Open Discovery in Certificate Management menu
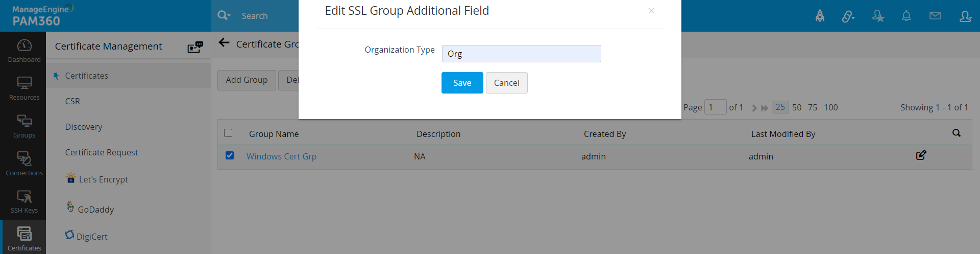Image resolution: width=980 pixels, height=254 pixels. (x=84, y=127)
